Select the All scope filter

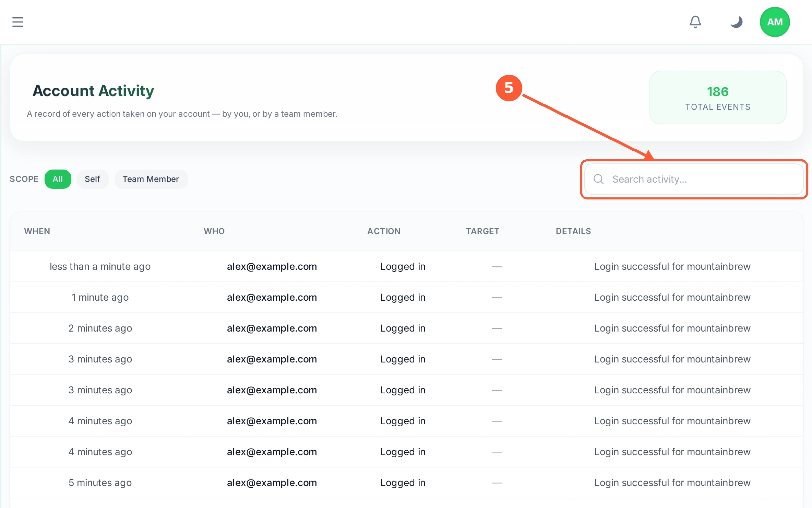tap(58, 179)
